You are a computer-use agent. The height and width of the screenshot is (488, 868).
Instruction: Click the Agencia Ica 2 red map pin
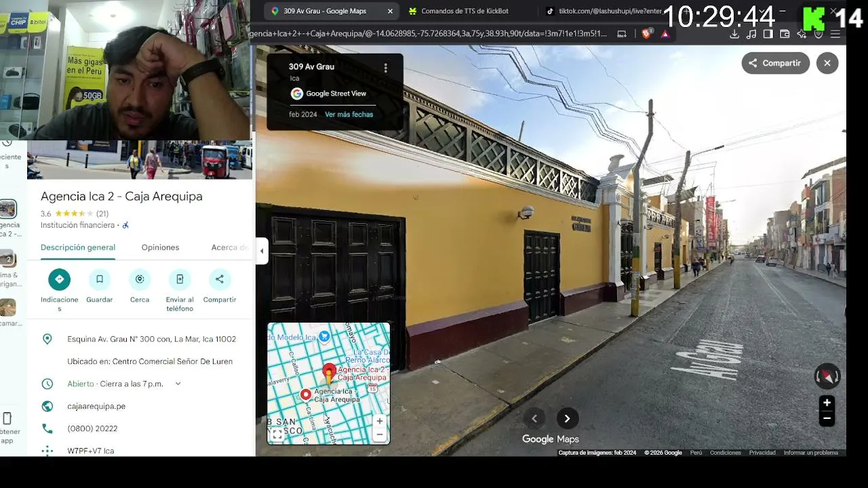(x=329, y=372)
